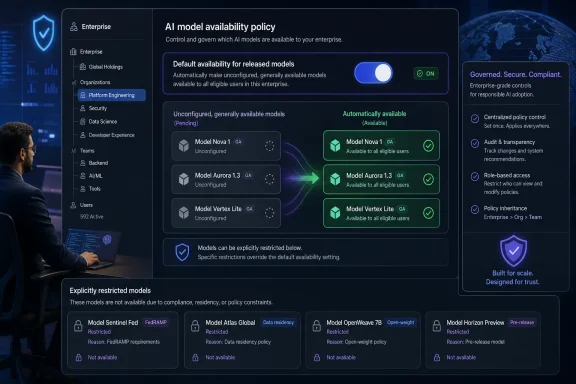Select unconfigured Model Aurora 1.3 dashed circle

[269, 179]
